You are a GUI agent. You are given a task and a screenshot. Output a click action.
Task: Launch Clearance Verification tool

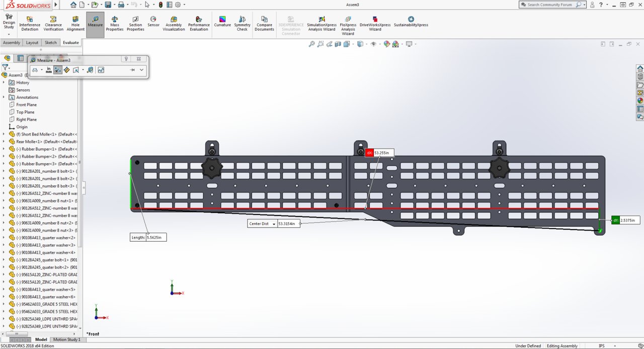click(53, 24)
